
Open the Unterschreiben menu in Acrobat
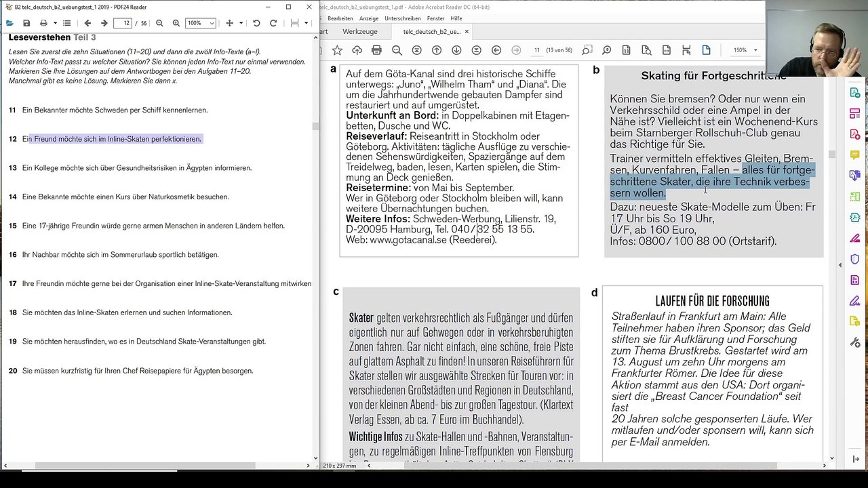(403, 18)
